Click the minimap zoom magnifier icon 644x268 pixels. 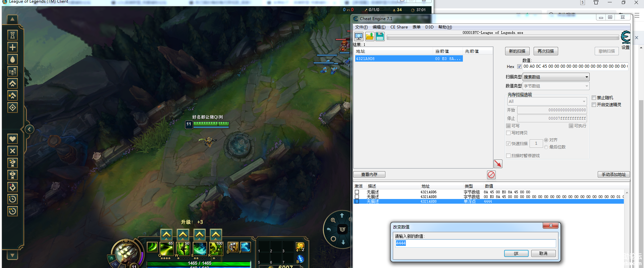[x=333, y=220]
